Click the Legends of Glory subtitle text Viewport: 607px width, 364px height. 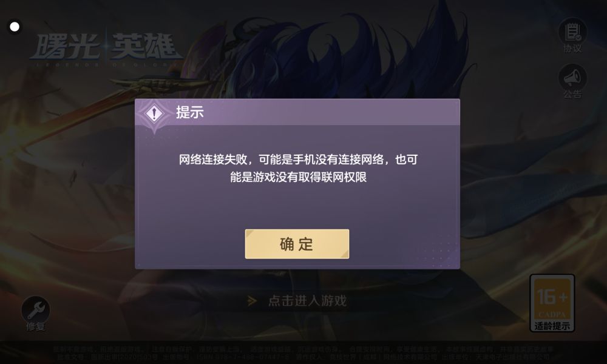click(105, 64)
